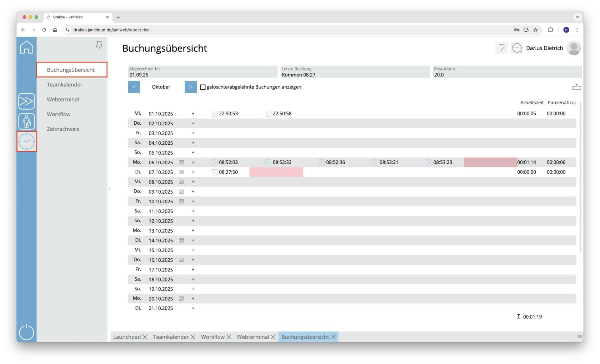Click the double-arrow sidebar icon

pos(26,101)
